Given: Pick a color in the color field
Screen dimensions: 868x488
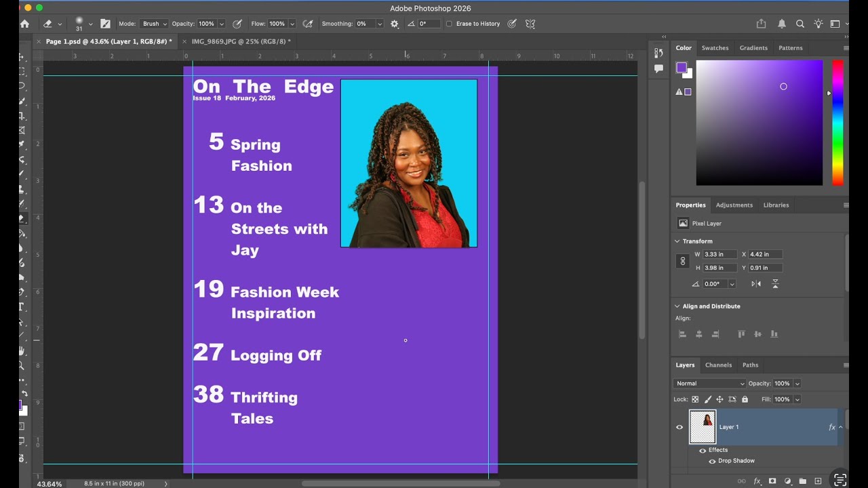Looking at the screenshot, I should [x=759, y=123].
